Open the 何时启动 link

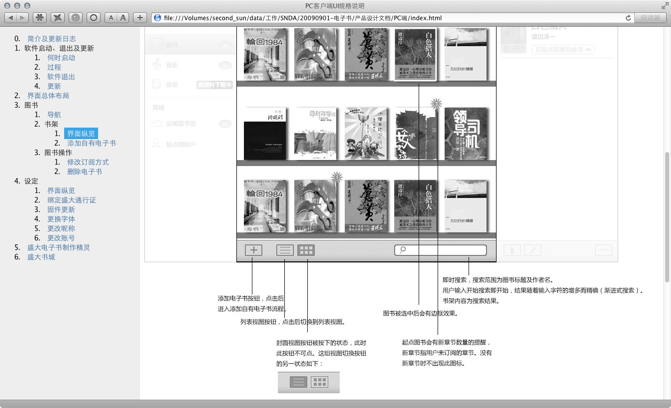(61, 57)
